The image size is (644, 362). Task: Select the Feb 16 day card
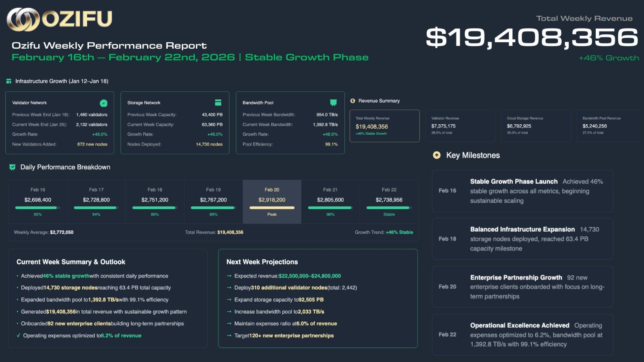[x=37, y=201]
